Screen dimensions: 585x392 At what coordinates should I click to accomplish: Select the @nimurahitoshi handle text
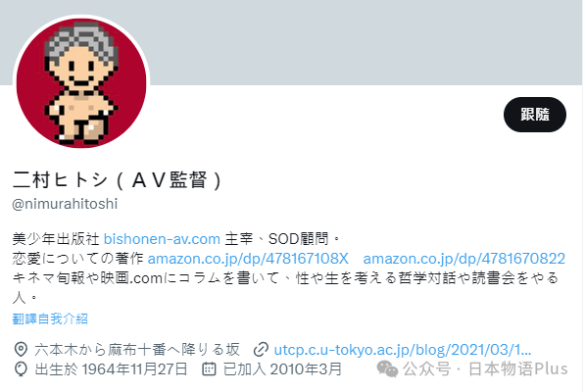click(x=65, y=204)
